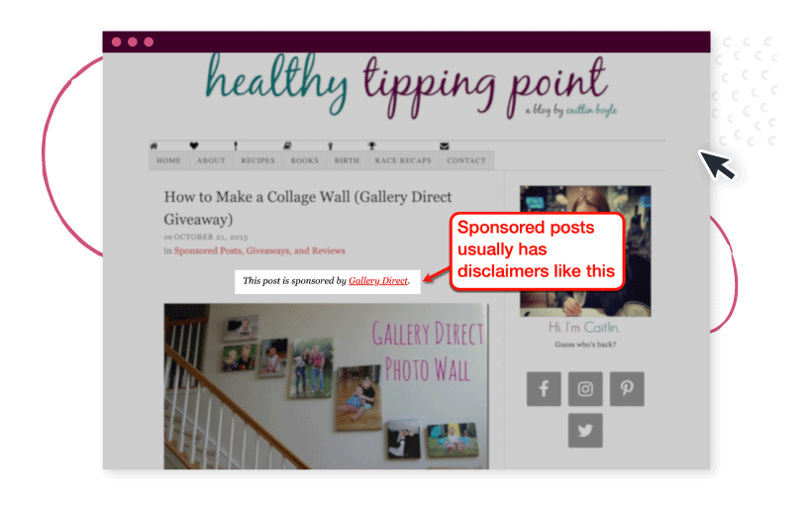Open the Contact menu item
Viewport: 812px width, 505px height.
(x=466, y=160)
